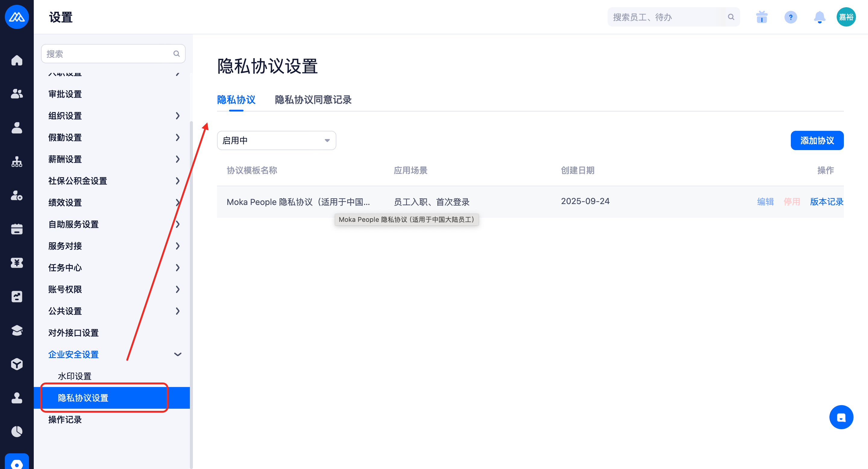868x469 pixels.
Task: Click the 添加协议 button
Action: (817, 140)
